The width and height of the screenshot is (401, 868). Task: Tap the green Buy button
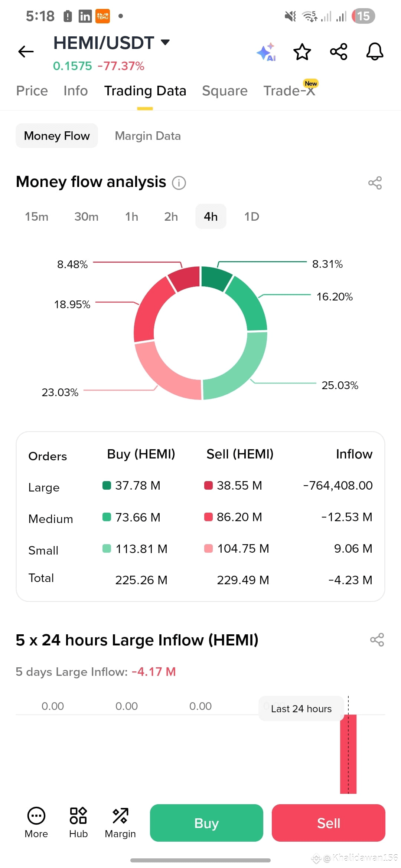[x=206, y=823]
